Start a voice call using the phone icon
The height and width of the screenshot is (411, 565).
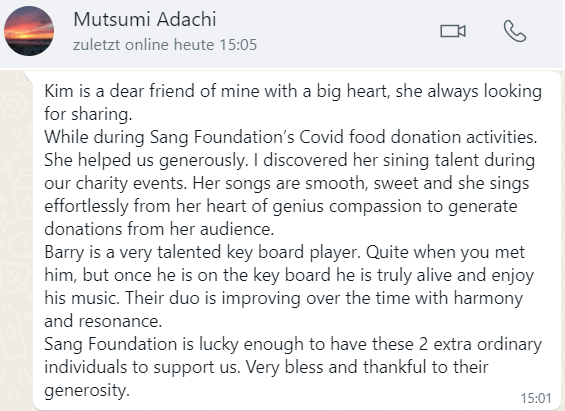tap(515, 31)
